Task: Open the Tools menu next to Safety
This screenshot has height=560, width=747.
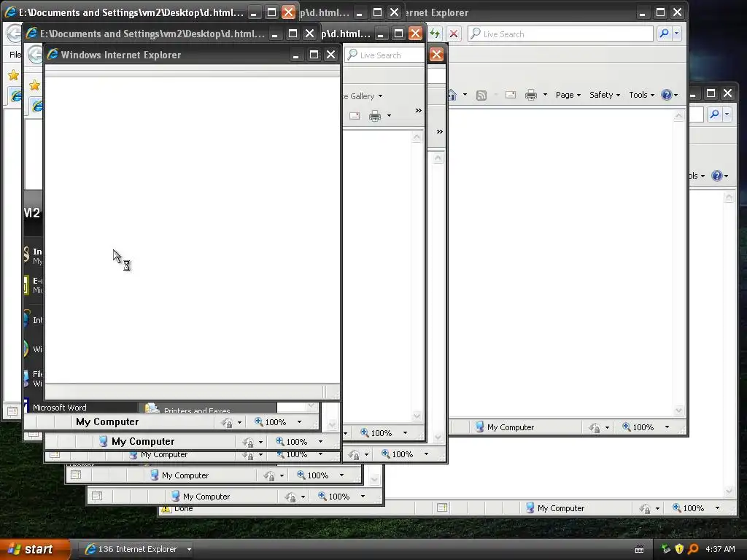Action: 641,95
